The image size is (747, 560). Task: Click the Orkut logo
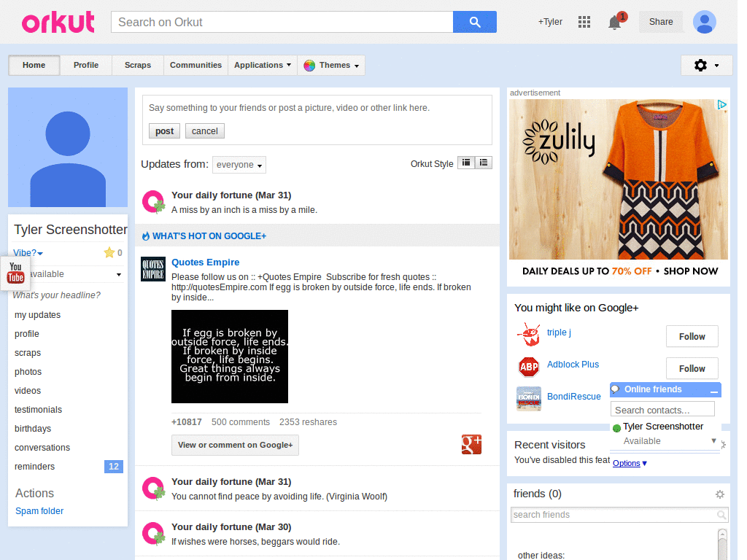pos(58,23)
